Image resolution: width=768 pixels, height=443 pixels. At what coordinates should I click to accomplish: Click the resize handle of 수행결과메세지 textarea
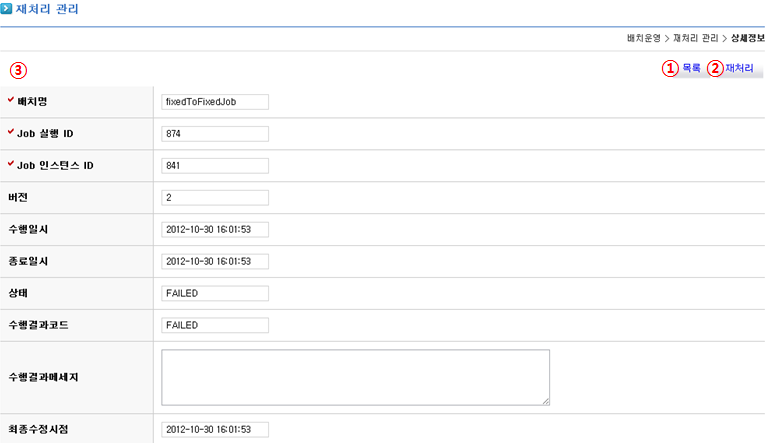(546, 401)
